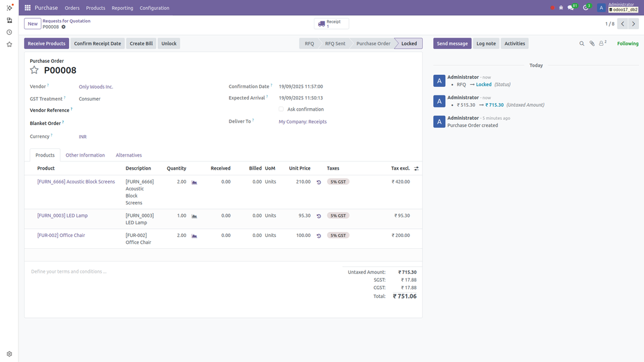Viewport: 644px width, 362px height.
Task: Open the Discuss messages icon in the top bar
Action: click(x=570, y=7)
